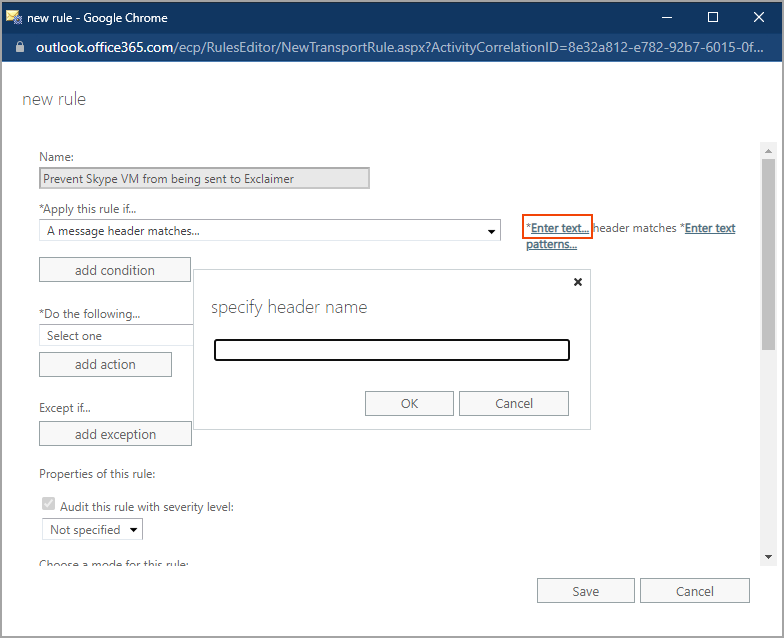Focus the header name text field

point(392,350)
